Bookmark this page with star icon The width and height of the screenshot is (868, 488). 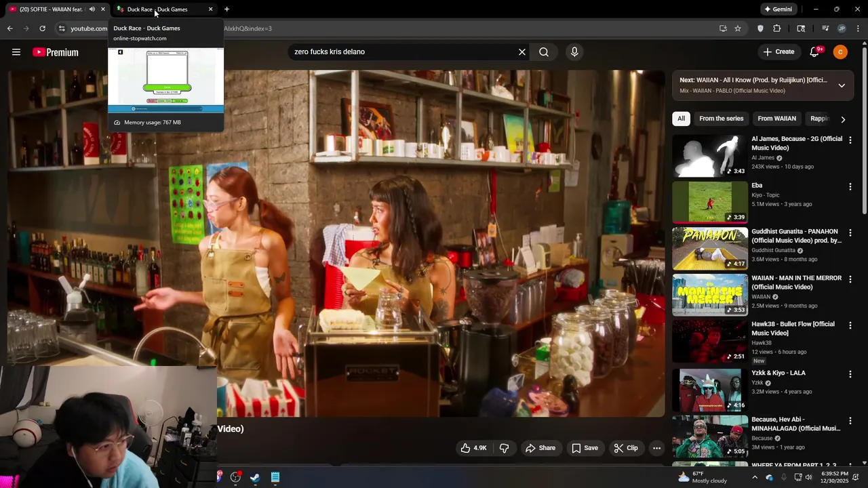(x=738, y=28)
